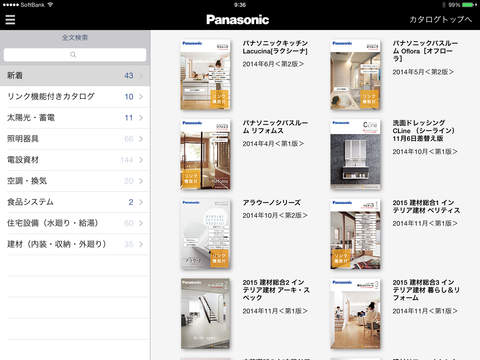Click the Panasonic logo in header
Screen dimensions: 480x360
coord(237,20)
